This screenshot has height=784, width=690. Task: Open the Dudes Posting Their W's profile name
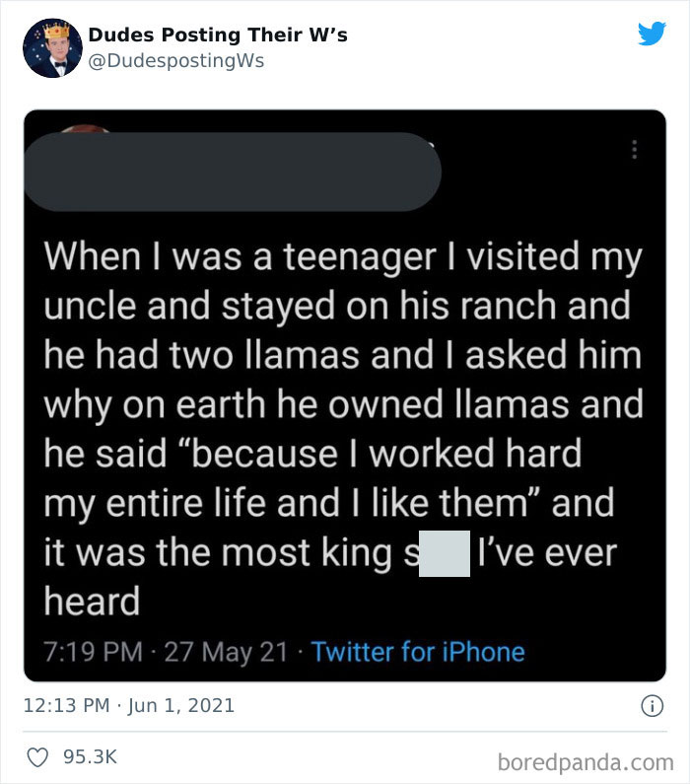pos(218,35)
